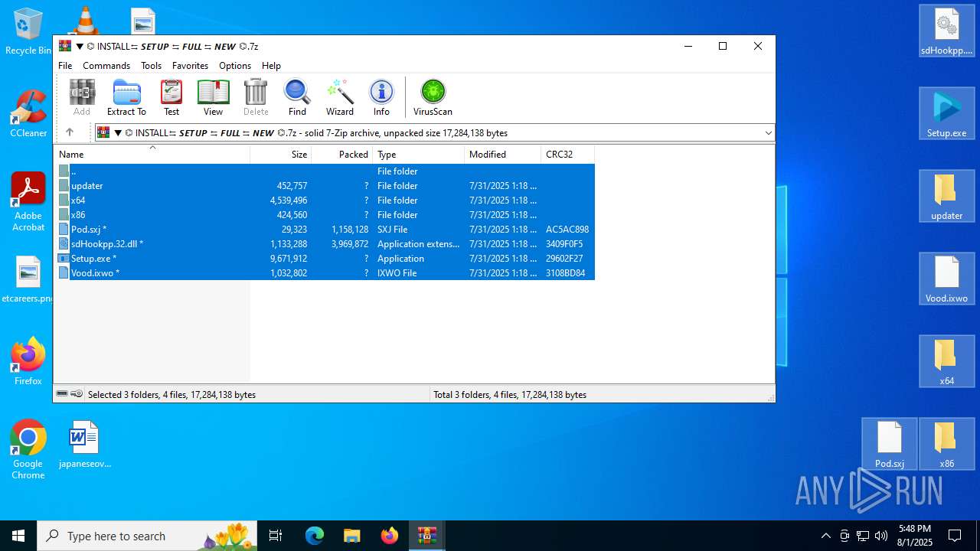
Task: Select the Recycle Bin desktop icon
Action: (28, 32)
